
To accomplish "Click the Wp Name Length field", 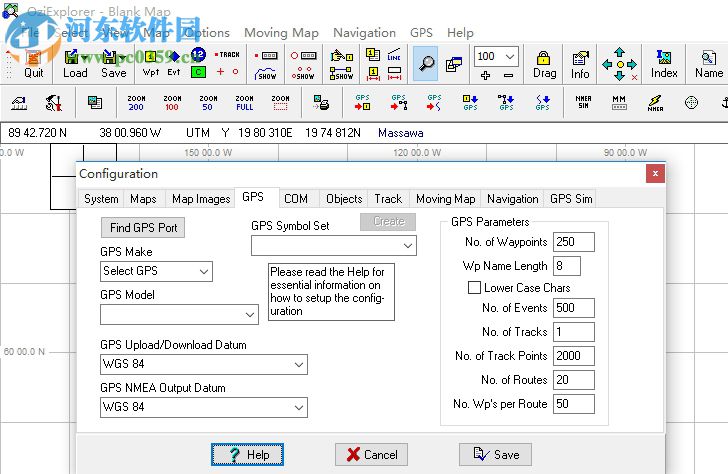I will 567,266.
